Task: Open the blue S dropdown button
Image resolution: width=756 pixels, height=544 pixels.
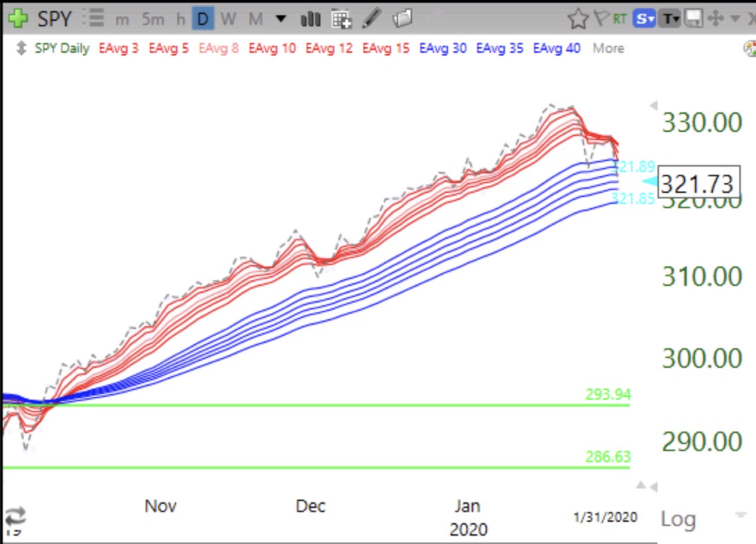Action: [644, 19]
